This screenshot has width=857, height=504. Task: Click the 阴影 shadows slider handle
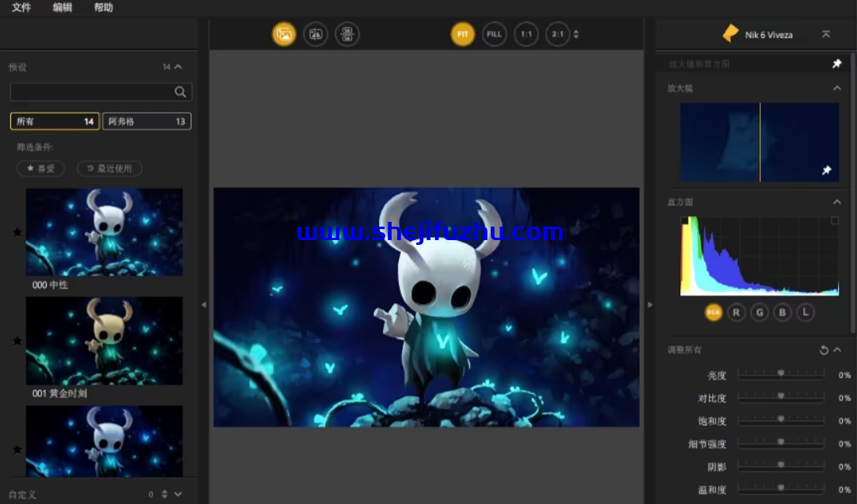[x=781, y=465]
